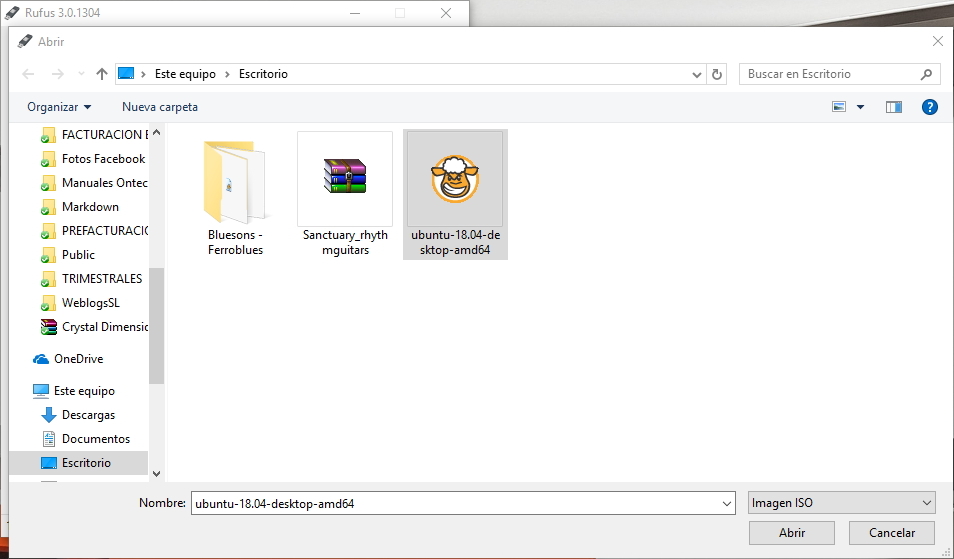
Task: Open the Public folder in sidebar
Action: click(68, 255)
